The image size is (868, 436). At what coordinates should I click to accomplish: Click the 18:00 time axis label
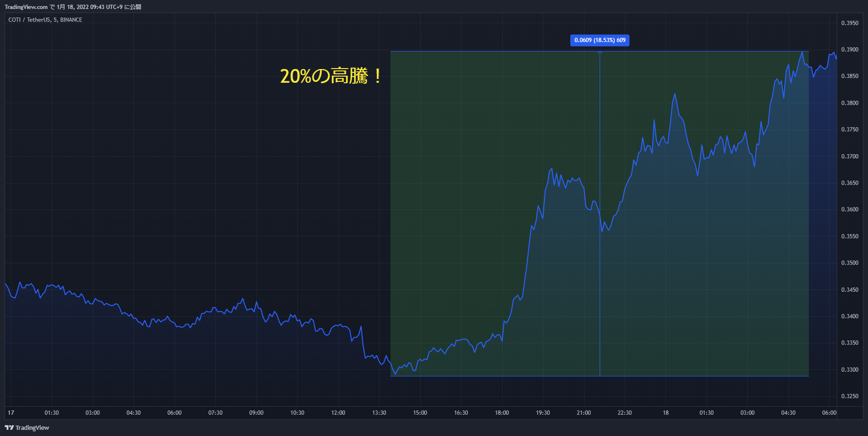click(x=502, y=413)
